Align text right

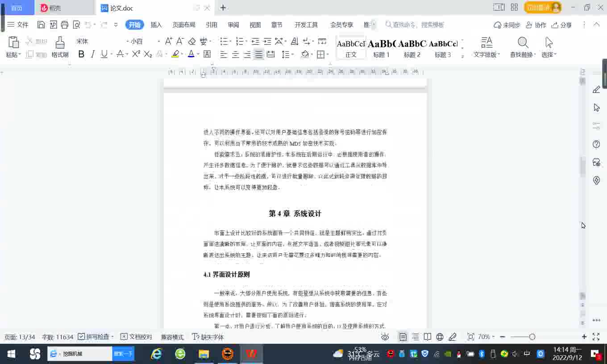(x=247, y=54)
